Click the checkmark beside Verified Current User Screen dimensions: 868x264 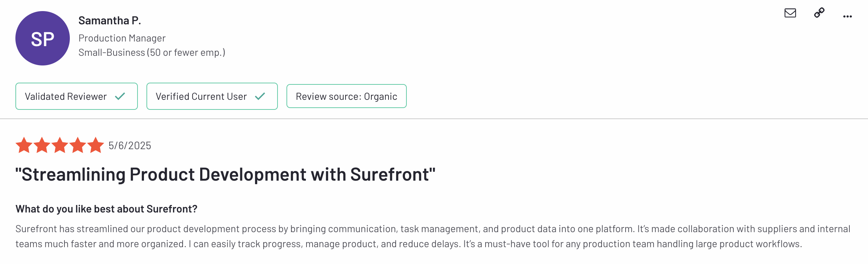260,96
